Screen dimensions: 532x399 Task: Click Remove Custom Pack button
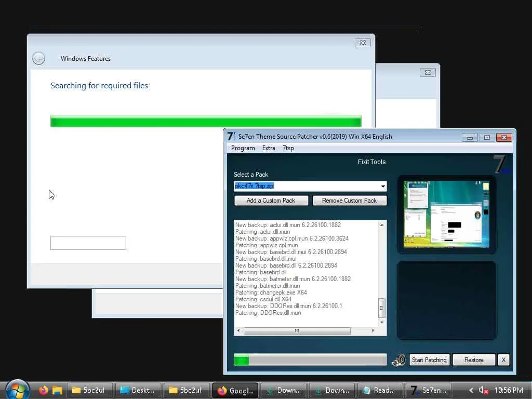click(x=350, y=201)
